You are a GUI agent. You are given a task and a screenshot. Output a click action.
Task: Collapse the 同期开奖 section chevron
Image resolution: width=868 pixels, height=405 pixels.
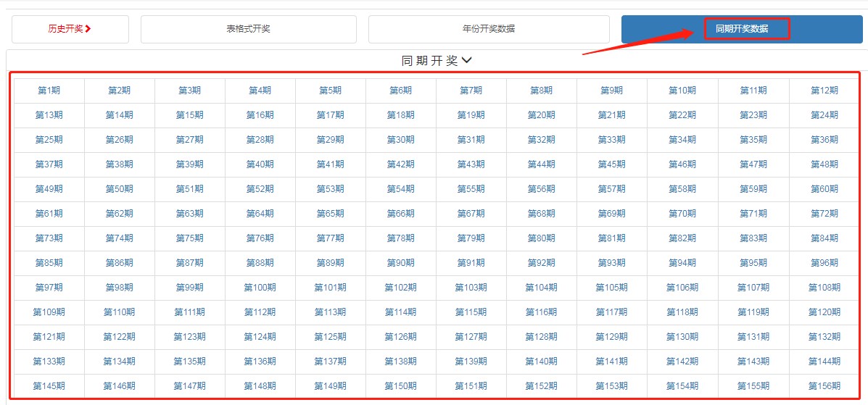click(466, 60)
